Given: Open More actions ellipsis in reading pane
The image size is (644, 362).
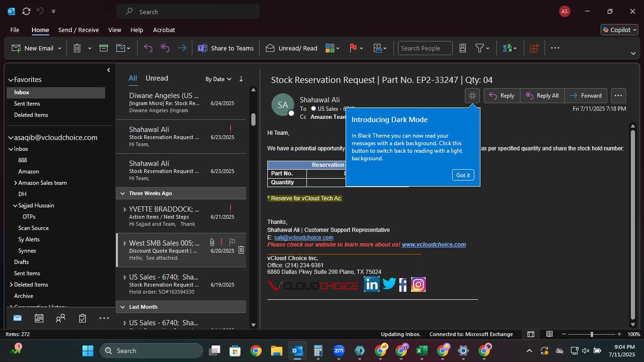Looking at the screenshot, I should click(618, 96).
